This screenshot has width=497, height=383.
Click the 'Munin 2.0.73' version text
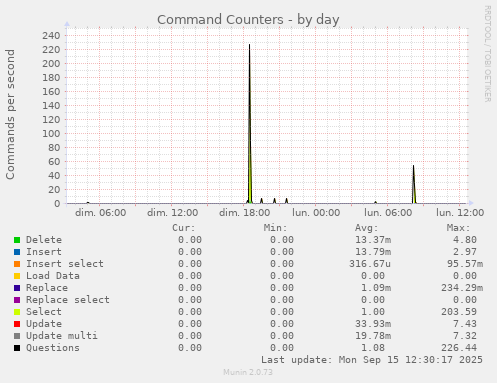tap(248, 372)
